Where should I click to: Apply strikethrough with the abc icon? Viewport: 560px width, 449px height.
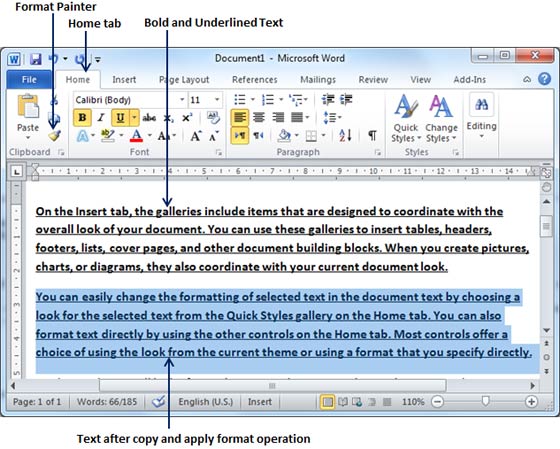click(x=149, y=118)
